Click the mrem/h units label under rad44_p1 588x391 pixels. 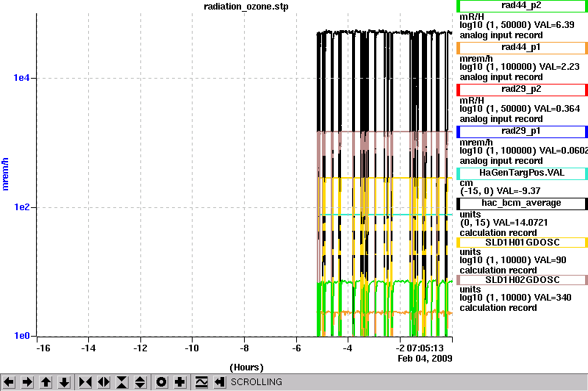(x=476, y=59)
